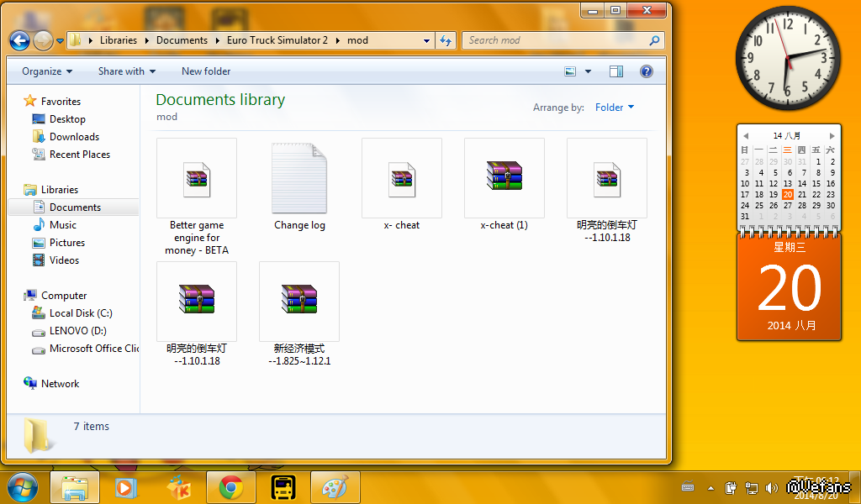Click the New folder button
The image size is (861, 504).
pyautogui.click(x=206, y=71)
